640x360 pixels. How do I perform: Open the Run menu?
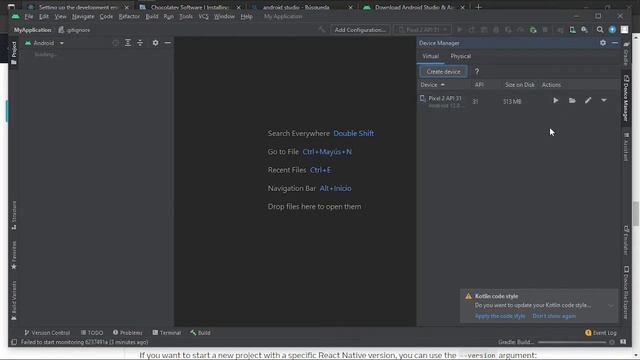click(169, 17)
